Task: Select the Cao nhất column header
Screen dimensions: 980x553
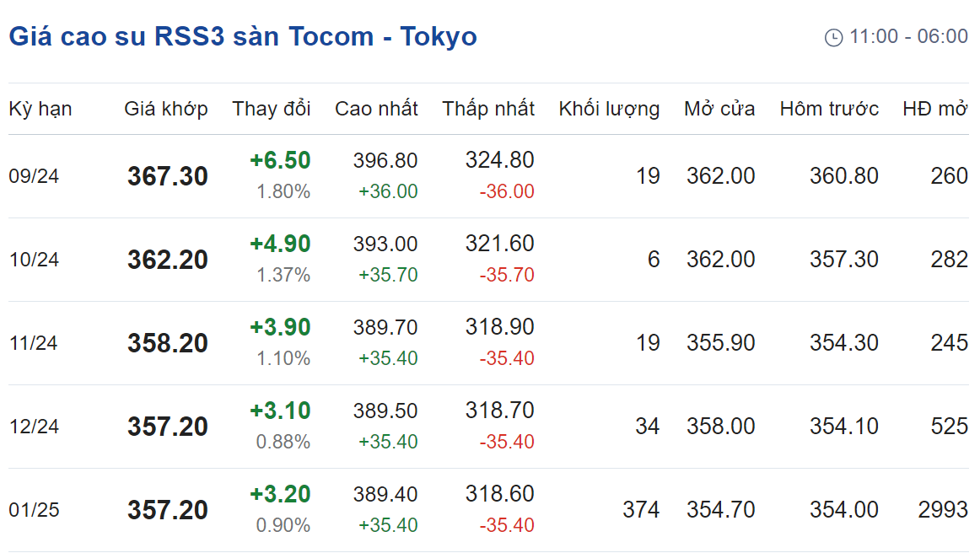Action: [x=376, y=109]
